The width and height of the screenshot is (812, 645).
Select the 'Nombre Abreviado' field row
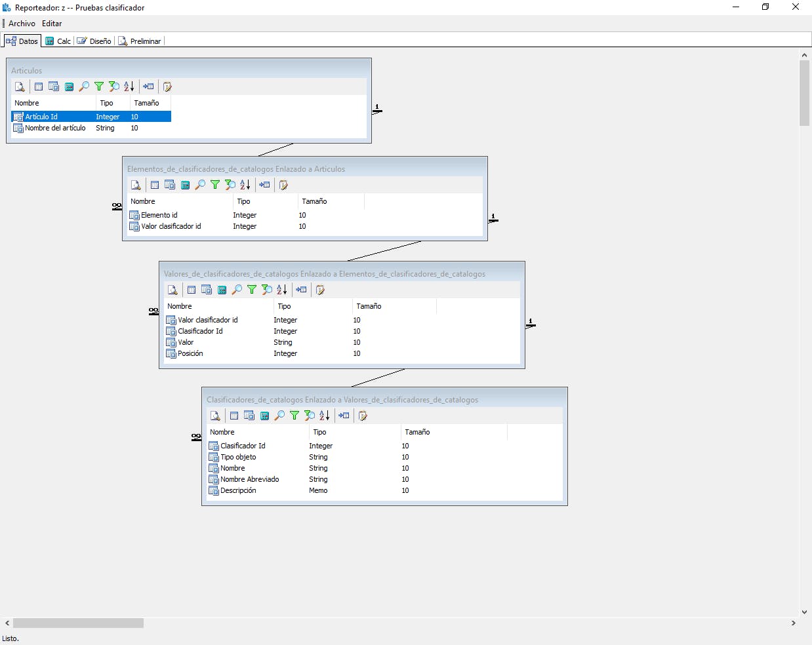click(357, 479)
